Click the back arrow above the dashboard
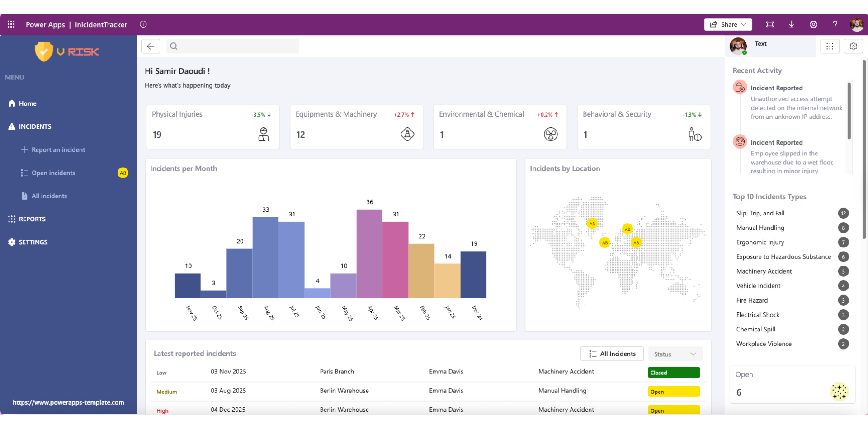 (151, 46)
